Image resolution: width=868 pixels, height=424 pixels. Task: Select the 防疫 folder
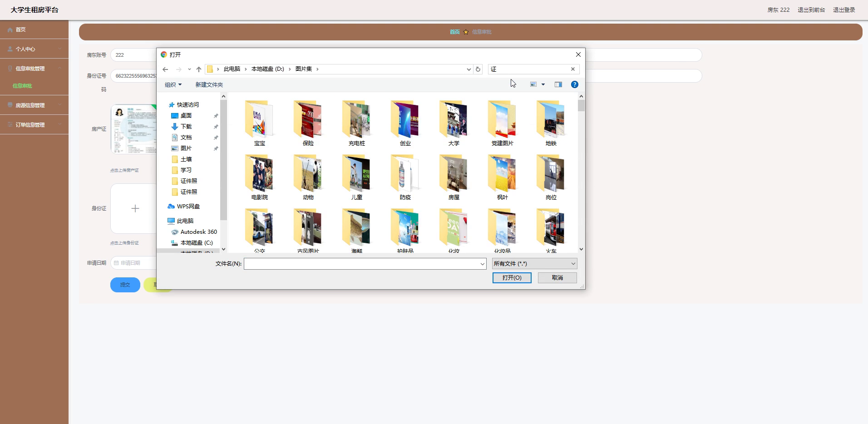click(405, 177)
